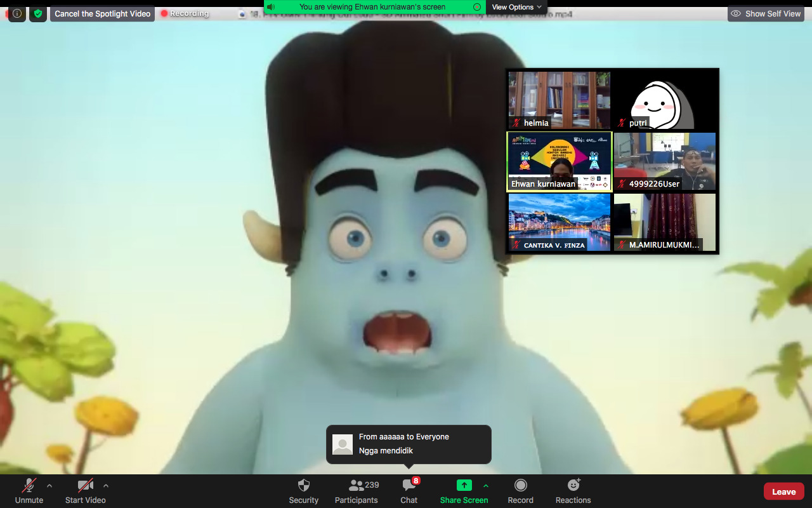Click the muted mic icon on CANTIKA's tile
Viewport: 812px width, 508px height.
coord(517,245)
